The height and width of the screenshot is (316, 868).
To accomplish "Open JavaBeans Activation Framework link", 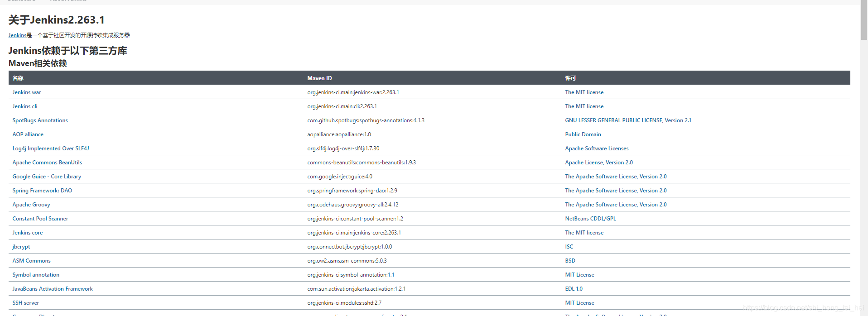I will (x=53, y=289).
